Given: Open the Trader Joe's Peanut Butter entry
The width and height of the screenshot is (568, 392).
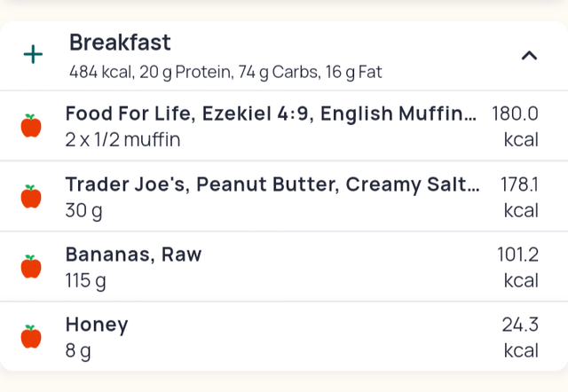Looking at the screenshot, I should click(272, 184).
